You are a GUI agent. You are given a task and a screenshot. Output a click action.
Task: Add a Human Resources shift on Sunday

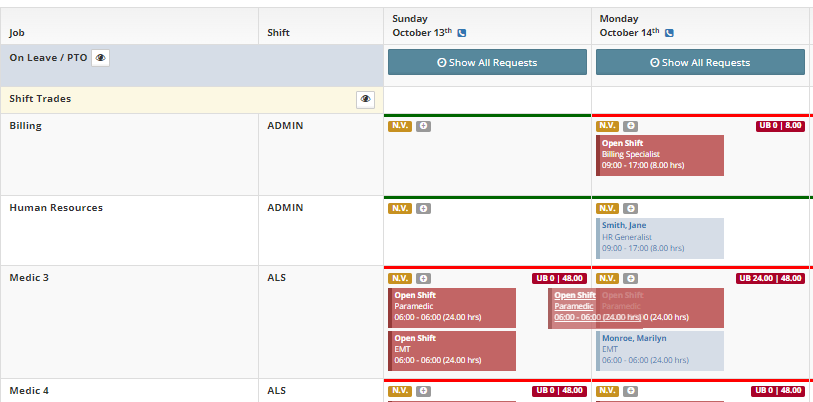(x=423, y=208)
